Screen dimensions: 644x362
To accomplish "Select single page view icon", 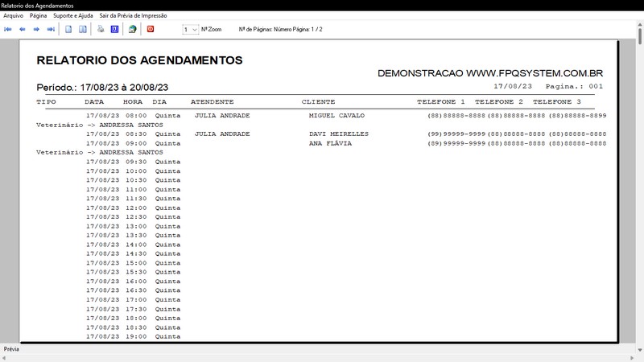I will pyautogui.click(x=68, y=29).
